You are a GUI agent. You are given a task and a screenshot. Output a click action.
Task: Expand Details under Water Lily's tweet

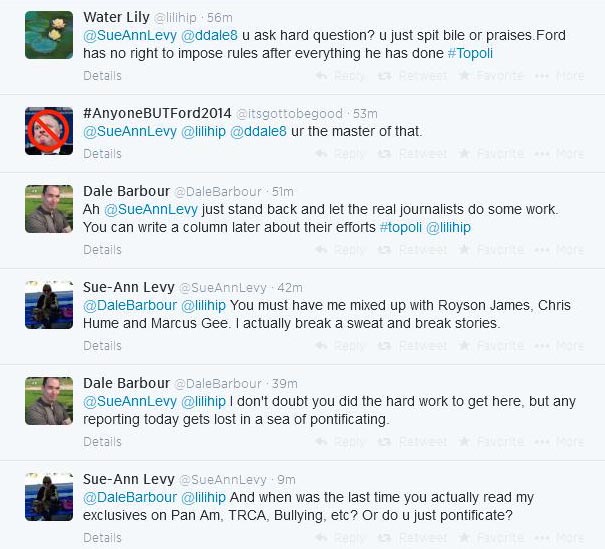point(102,76)
